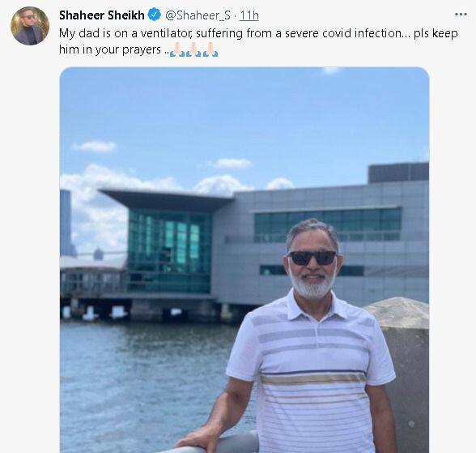Screen dimensions: 476x453
Task: Click the striped polo shirt in photo
Action: (x=311, y=374)
